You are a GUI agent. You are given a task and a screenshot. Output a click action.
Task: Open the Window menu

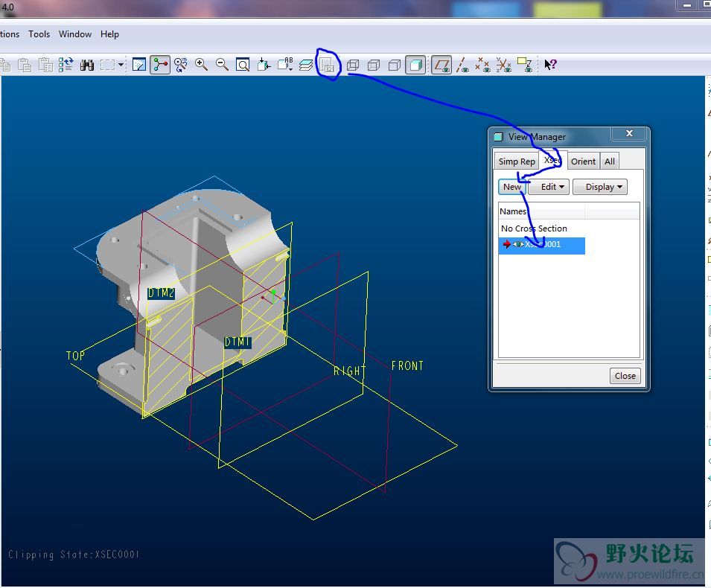[75, 34]
